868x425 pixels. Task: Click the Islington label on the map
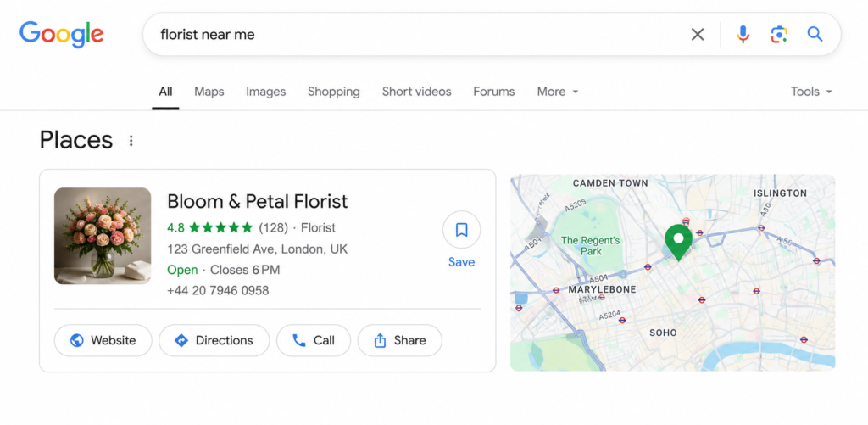point(780,193)
